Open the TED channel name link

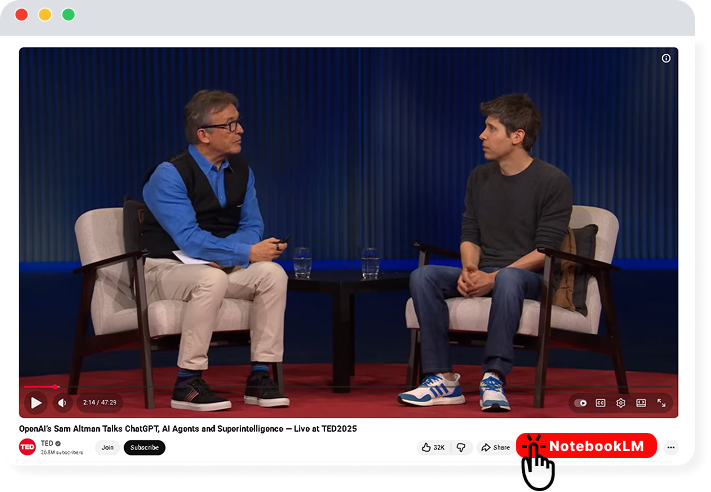click(x=47, y=443)
